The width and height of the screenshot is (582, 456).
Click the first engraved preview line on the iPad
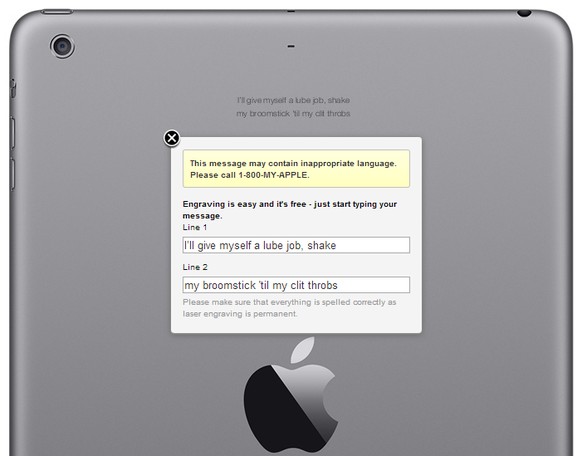293,101
